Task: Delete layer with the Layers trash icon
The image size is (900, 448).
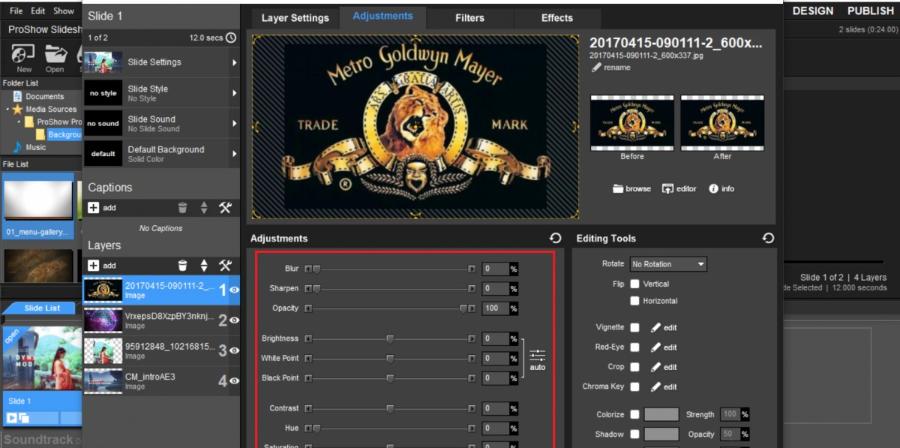Action: [183, 266]
